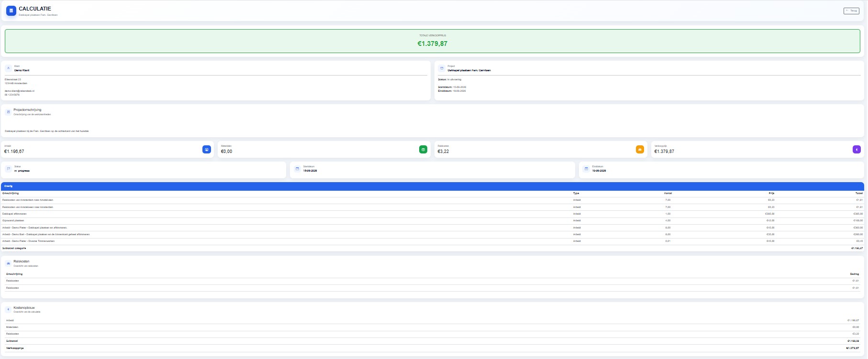This screenshot has width=868, height=359.
Task: Click the Startdatum calendar icon
Action: [297, 169]
